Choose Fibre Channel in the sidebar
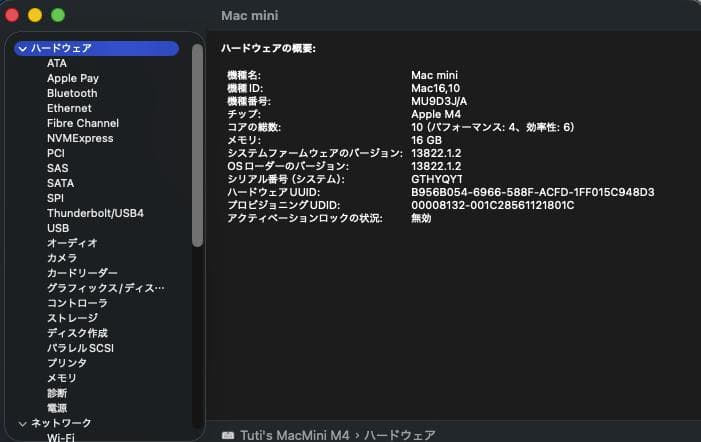 [x=83, y=123]
